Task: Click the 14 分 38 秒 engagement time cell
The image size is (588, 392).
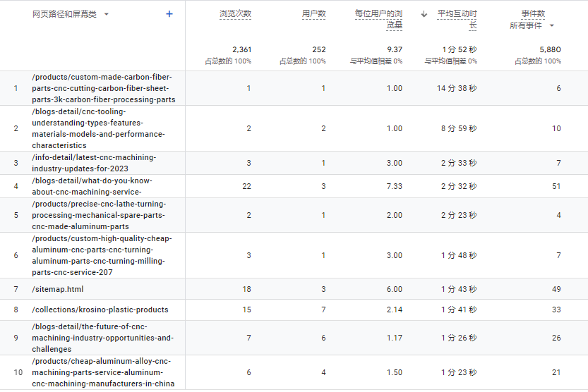Action: click(x=457, y=88)
